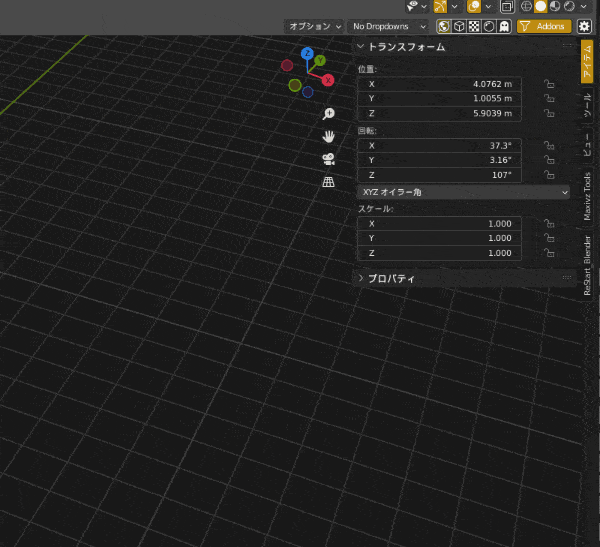
Task: Switch to solid viewport shading
Action: point(540,6)
